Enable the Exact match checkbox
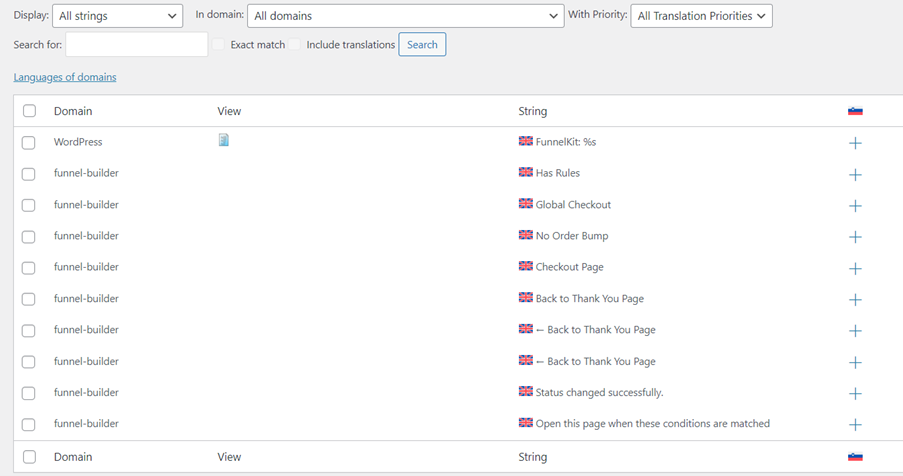This screenshot has height=476, width=903. (218, 44)
